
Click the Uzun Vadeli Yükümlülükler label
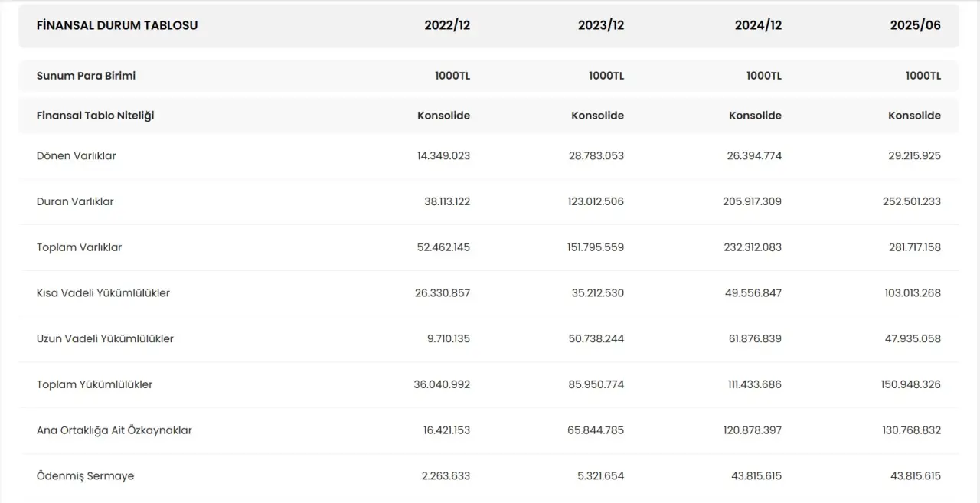(x=105, y=338)
